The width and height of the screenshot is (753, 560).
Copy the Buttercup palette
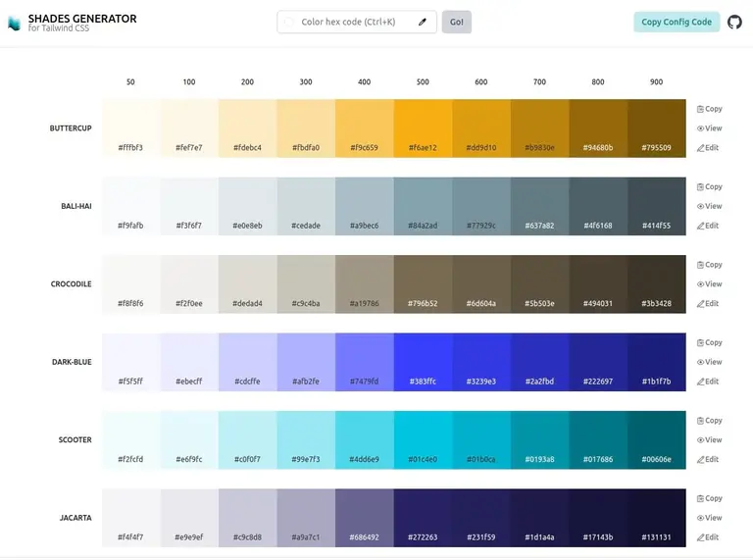tap(709, 109)
